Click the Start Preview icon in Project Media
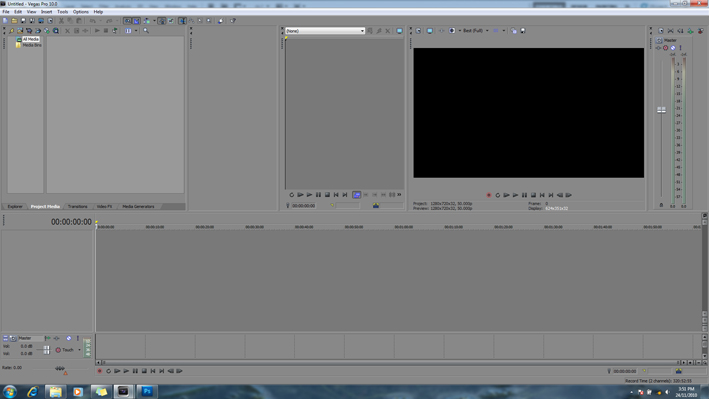 pos(97,31)
